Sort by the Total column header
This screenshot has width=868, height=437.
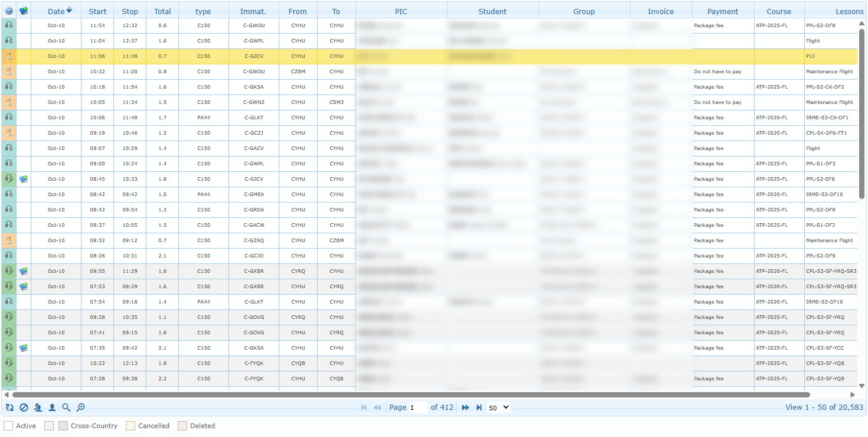tap(162, 11)
